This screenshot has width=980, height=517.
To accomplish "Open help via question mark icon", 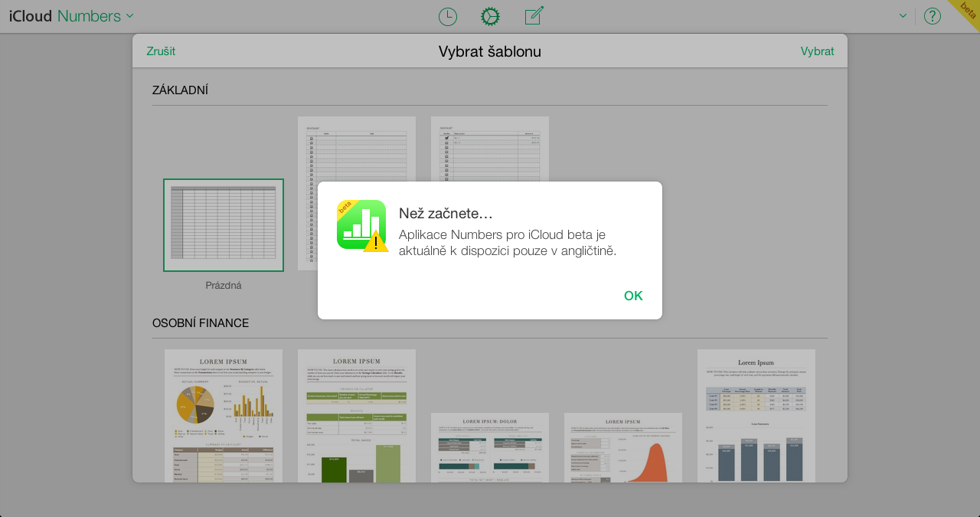I will click(932, 16).
